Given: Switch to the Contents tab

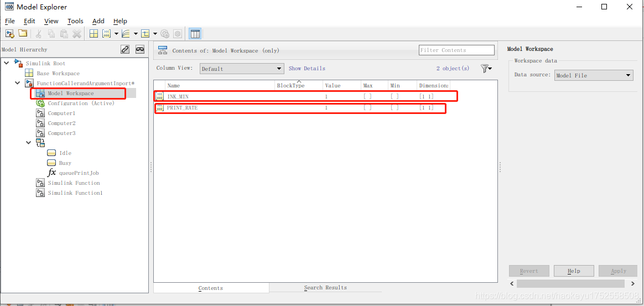Looking at the screenshot, I should [x=211, y=288].
